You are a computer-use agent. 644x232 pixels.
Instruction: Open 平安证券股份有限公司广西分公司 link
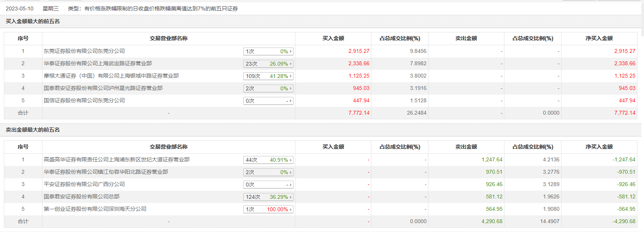[x=84, y=184]
